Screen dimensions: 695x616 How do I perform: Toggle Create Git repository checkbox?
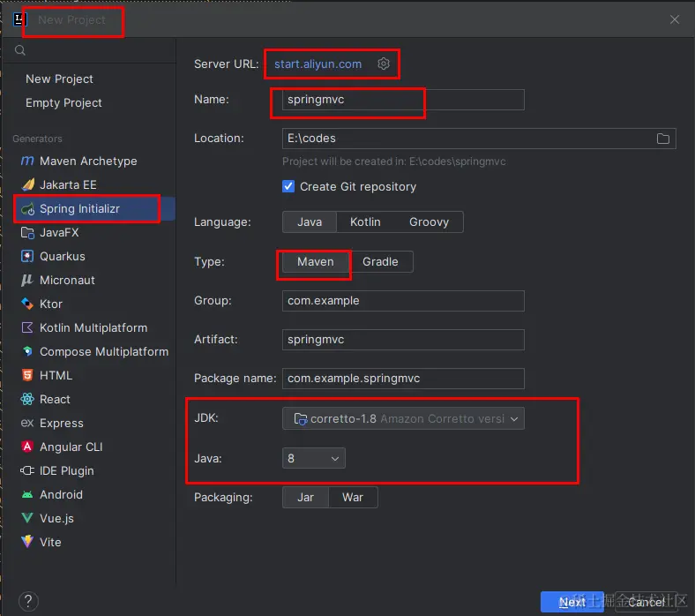point(288,186)
